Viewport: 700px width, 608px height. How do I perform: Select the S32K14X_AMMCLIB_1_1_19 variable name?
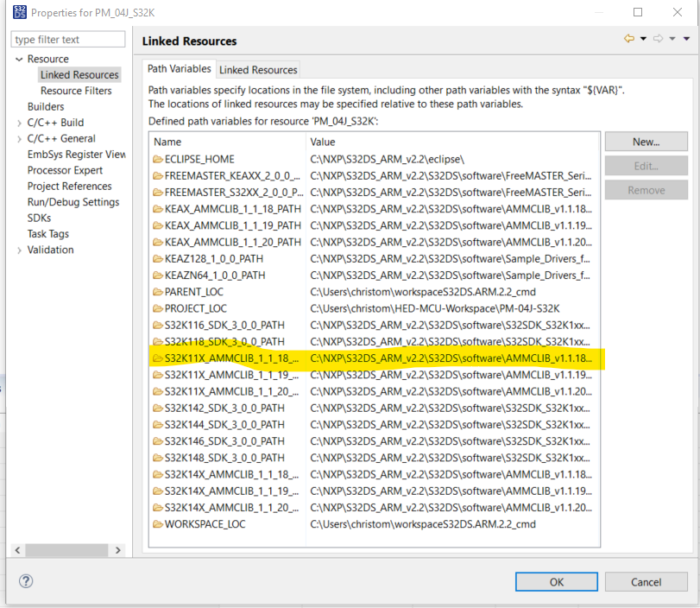click(x=231, y=491)
